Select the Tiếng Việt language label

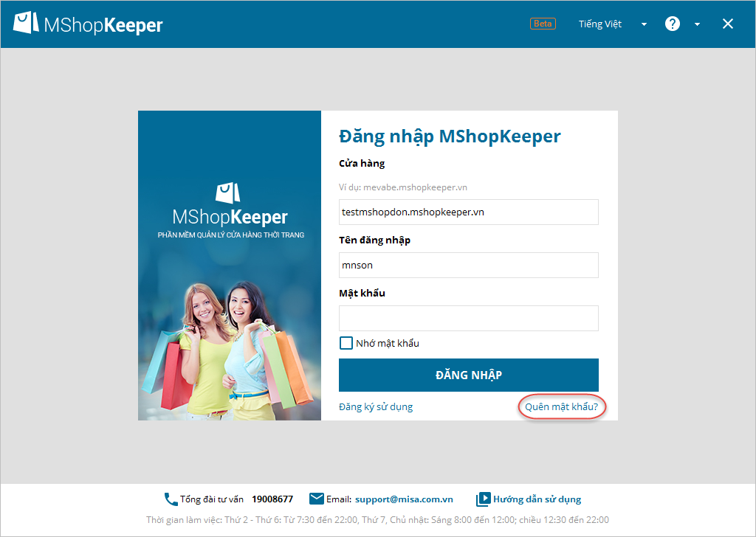tap(599, 24)
